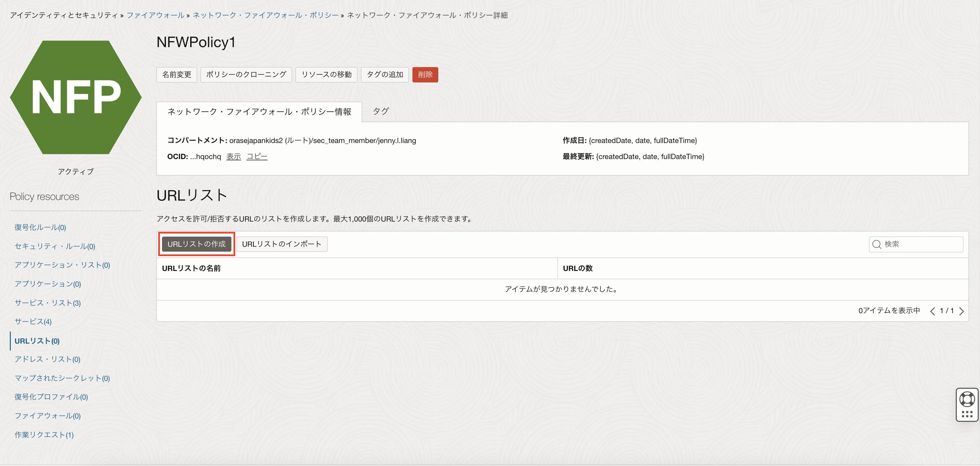Screen dimensions: 980x466
Task: Click the 検索 input field
Action: pos(921,244)
